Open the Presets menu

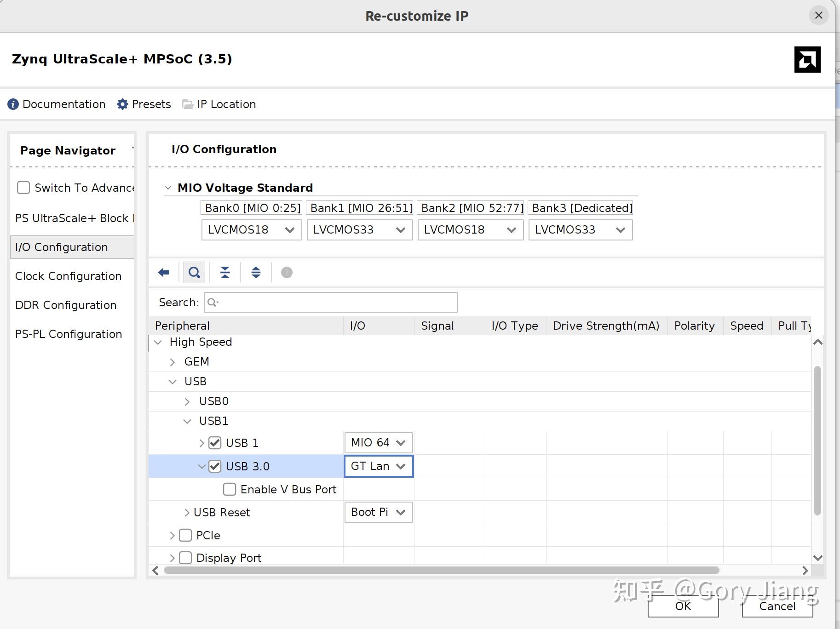click(x=144, y=104)
